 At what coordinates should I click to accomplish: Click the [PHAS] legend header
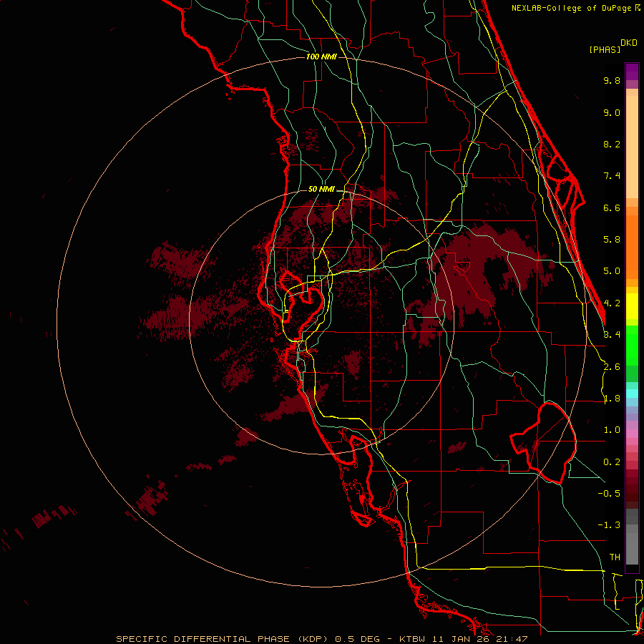click(605, 49)
